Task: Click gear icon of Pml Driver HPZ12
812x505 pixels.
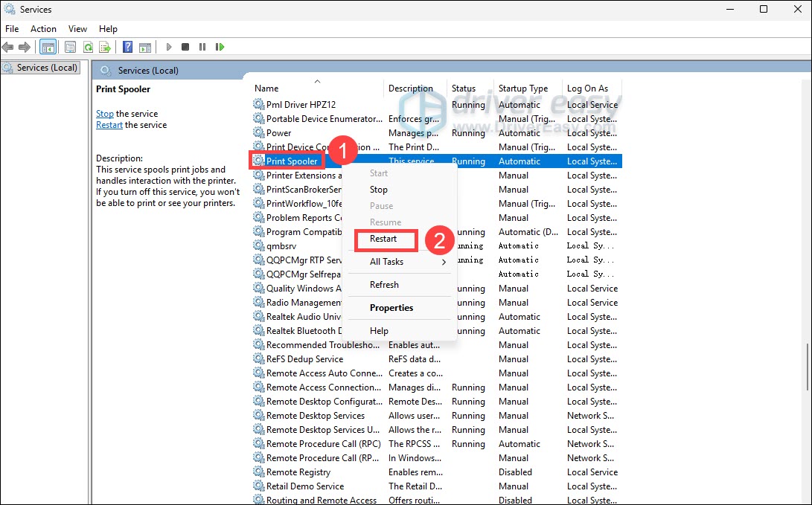Action: (x=258, y=105)
